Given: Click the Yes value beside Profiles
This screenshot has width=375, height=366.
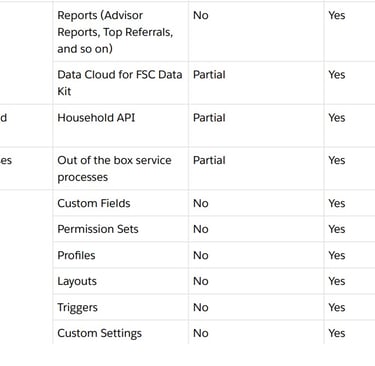Looking at the screenshot, I should coord(337,255).
